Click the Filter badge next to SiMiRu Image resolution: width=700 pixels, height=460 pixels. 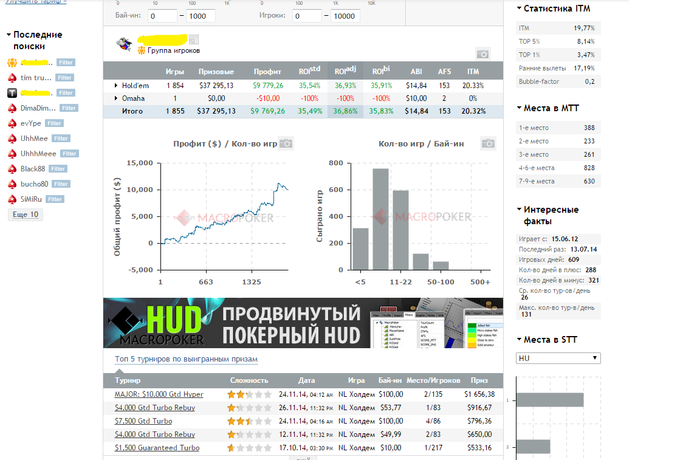coord(55,199)
